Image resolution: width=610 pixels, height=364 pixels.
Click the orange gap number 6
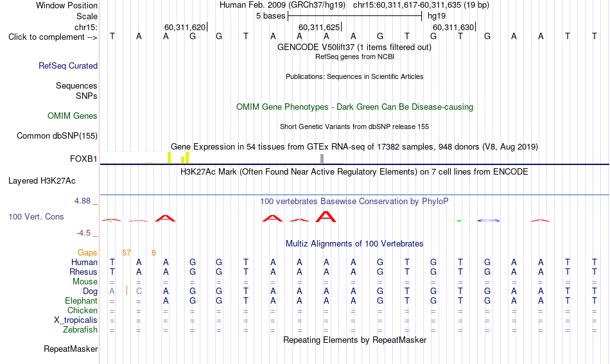(153, 253)
